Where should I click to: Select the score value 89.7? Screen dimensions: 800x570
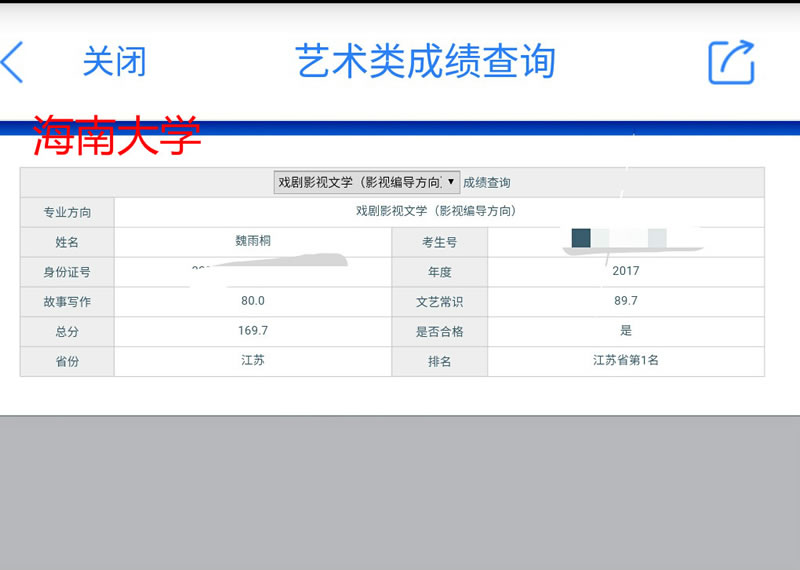626,301
